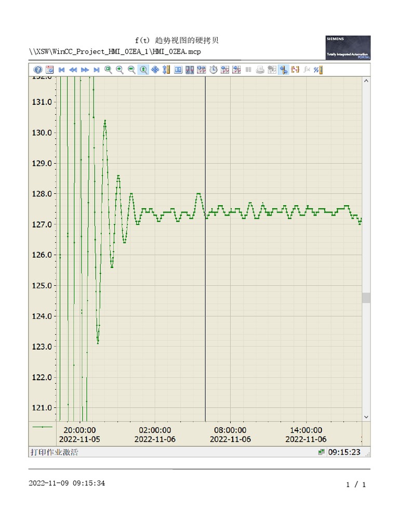Open the trend control Help icon
This screenshot has width=399, height=532.
point(38,70)
